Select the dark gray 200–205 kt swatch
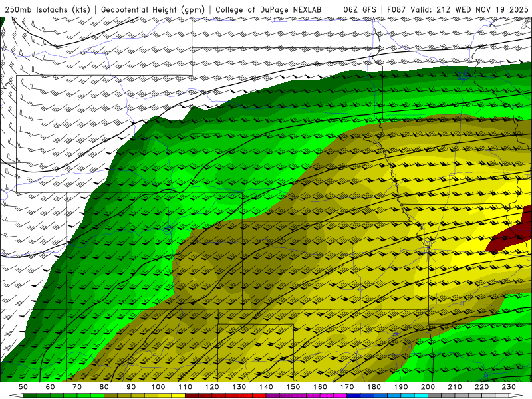This screenshot has height=399, width=532. click(435, 396)
